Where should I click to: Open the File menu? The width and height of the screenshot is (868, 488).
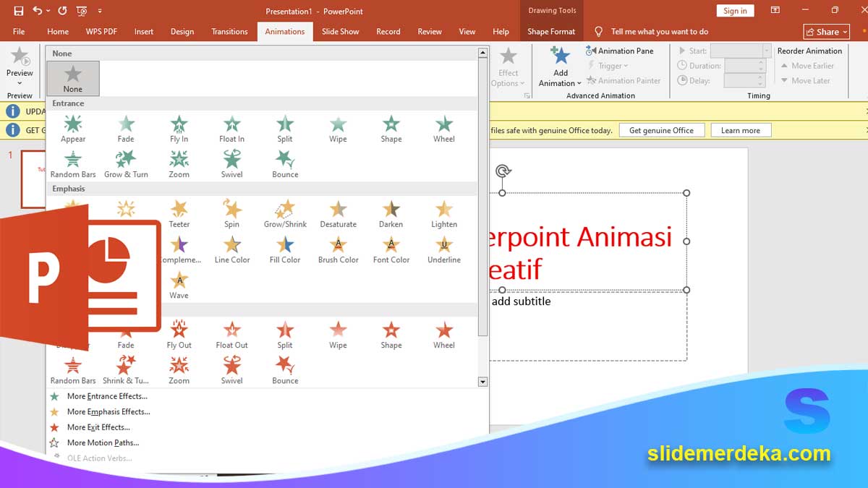(19, 31)
